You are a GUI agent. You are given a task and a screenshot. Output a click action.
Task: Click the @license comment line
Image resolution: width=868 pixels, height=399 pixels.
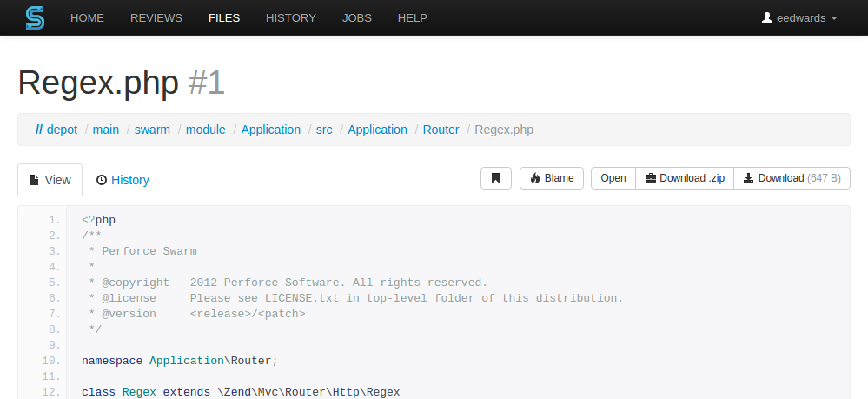tap(356, 298)
